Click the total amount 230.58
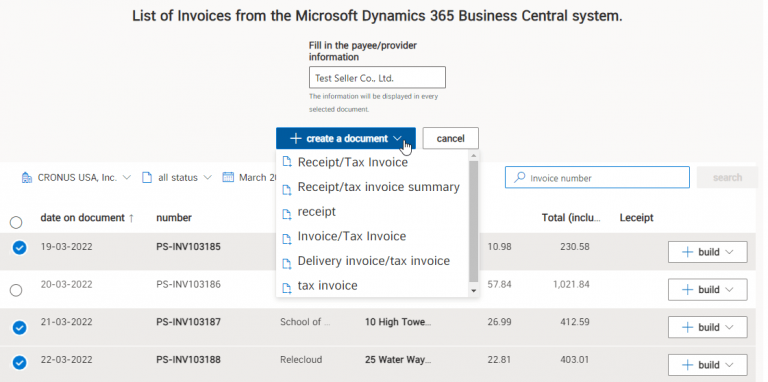The image size is (768, 382). [x=575, y=247]
